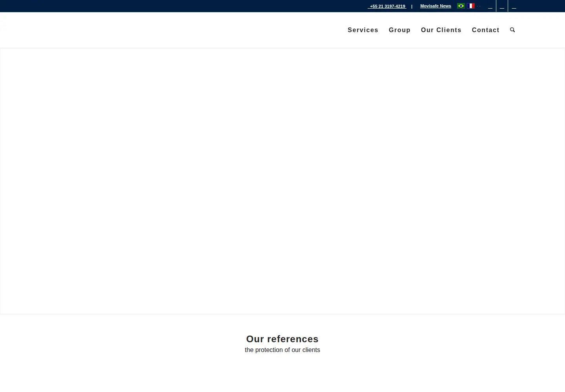Switch language with the Brazil flag
Screen dimensions: 565x392
coord(461,6)
